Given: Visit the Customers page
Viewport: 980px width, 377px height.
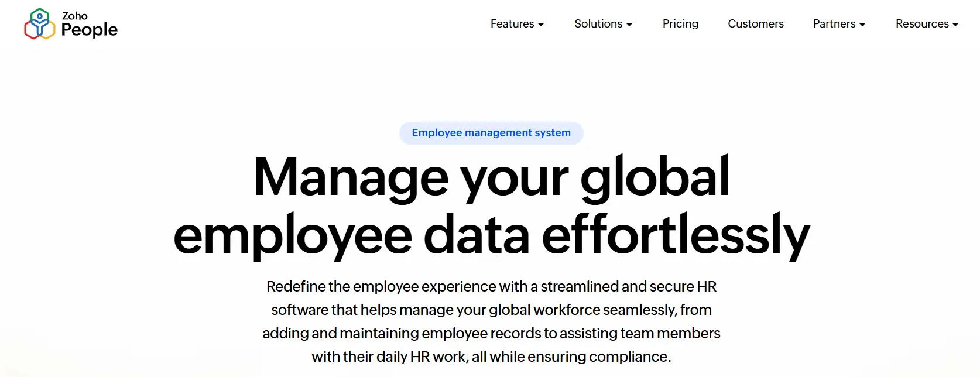Looking at the screenshot, I should pos(756,24).
